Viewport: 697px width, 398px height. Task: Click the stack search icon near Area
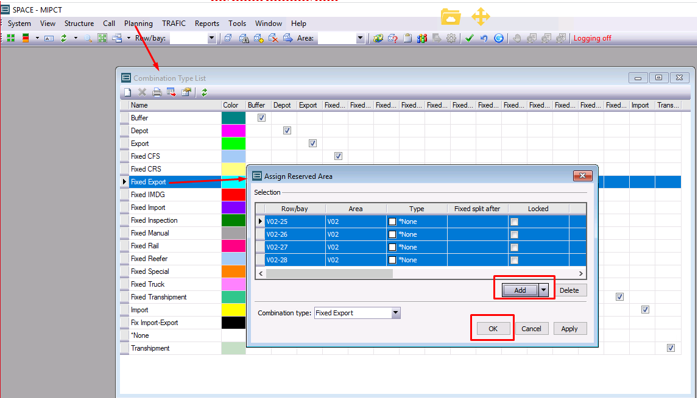tap(244, 38)
